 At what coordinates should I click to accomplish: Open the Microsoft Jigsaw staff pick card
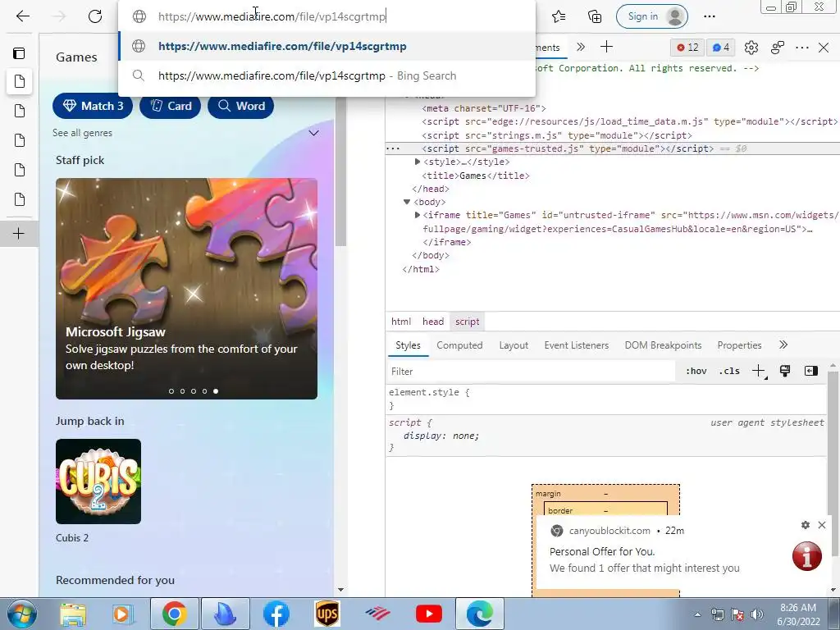pos(186,289)
